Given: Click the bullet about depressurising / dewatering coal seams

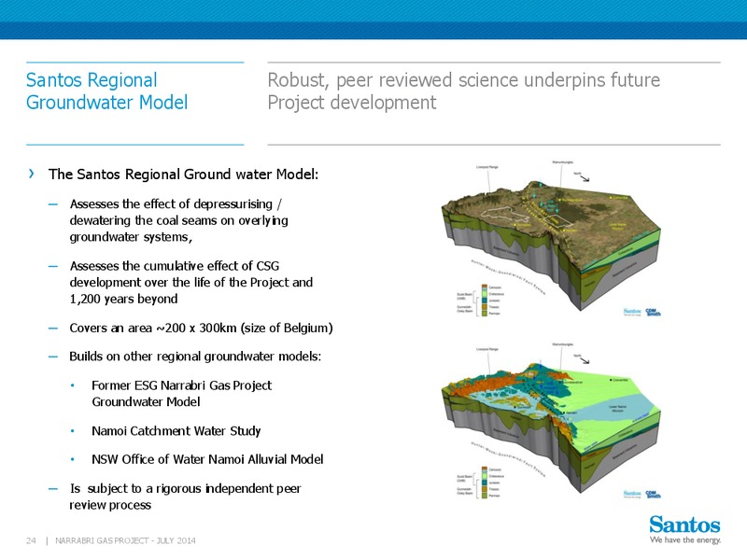Looking at the screenshot, I should pyautogui.click(x=178, y=220).
